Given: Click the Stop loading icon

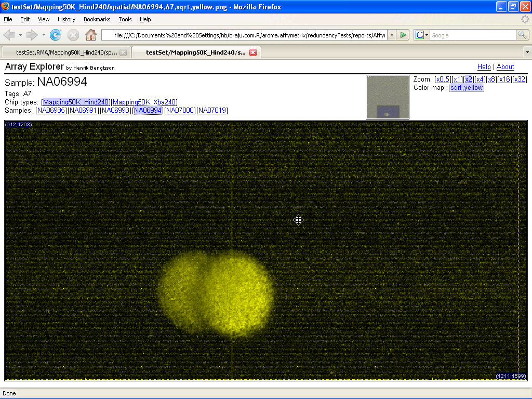Looking at the screenshot, I should pyautogui.click(x=73, y=35).
